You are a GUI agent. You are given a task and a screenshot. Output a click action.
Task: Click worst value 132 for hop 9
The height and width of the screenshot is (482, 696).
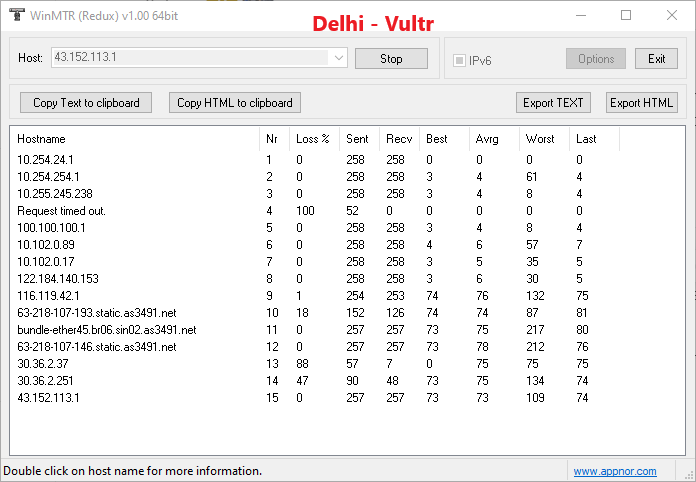pyautogui.click(x=535, y=296)
